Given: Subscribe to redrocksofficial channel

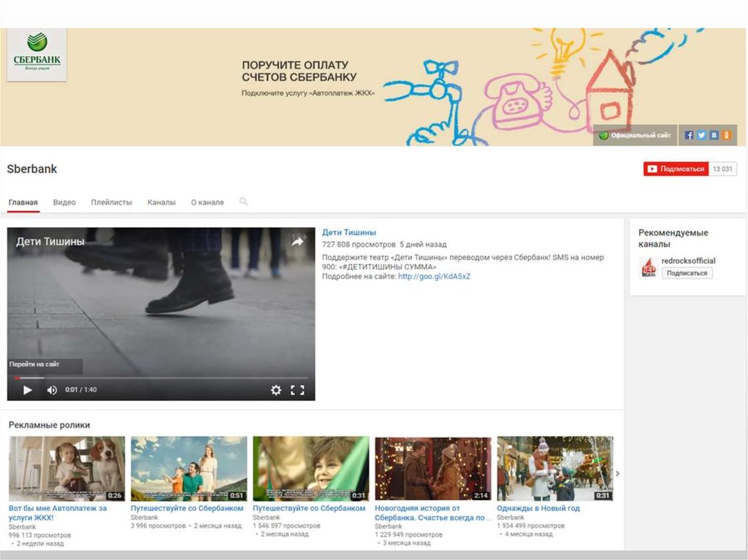Looking at the screenshot, I should tap(687, 273).
